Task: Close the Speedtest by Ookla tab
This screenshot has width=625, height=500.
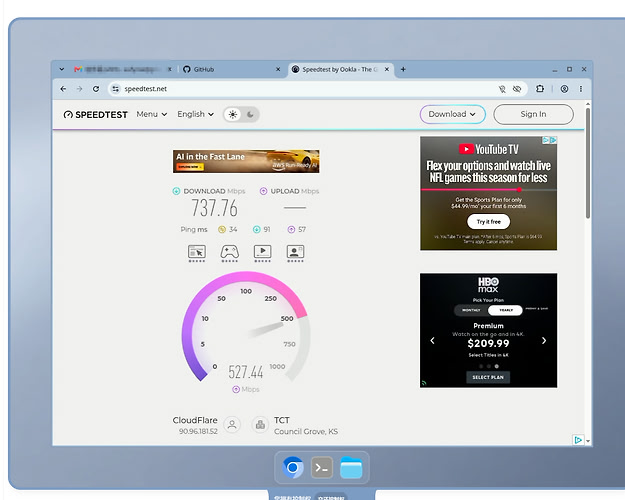Action: coord(387,69)
